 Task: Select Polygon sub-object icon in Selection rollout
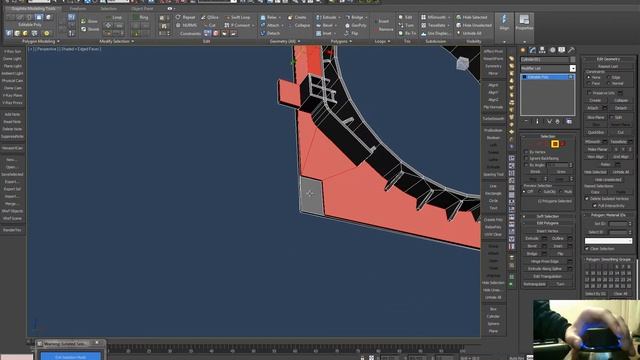click(x=555, y=144)
